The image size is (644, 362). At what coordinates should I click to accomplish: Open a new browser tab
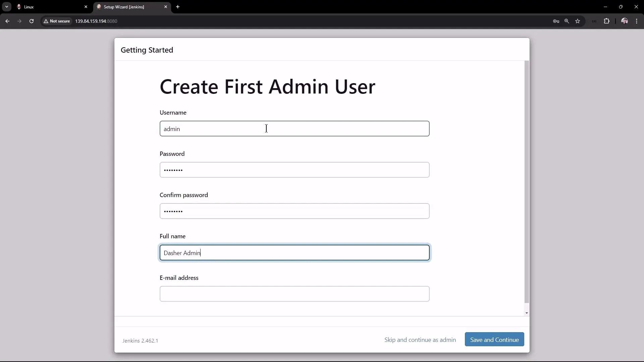coord(178,7)
